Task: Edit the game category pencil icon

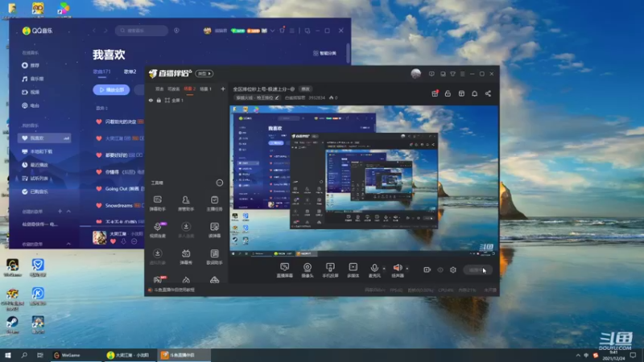Action: coord(277,97)
